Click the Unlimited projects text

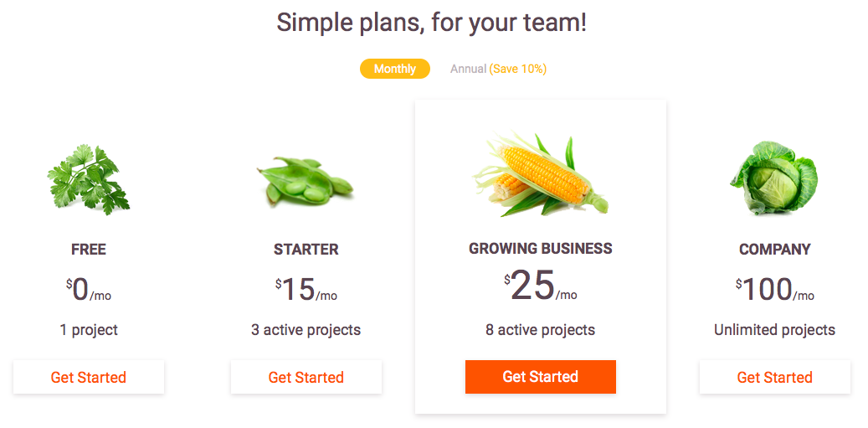pos(774,330)
